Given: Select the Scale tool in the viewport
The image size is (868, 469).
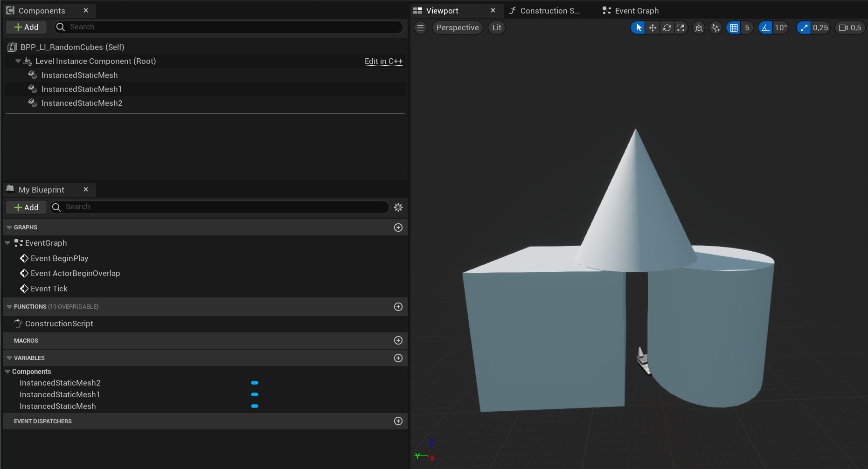Looking at the screenshot, I should pyautogui.click(x=681, y=28).
